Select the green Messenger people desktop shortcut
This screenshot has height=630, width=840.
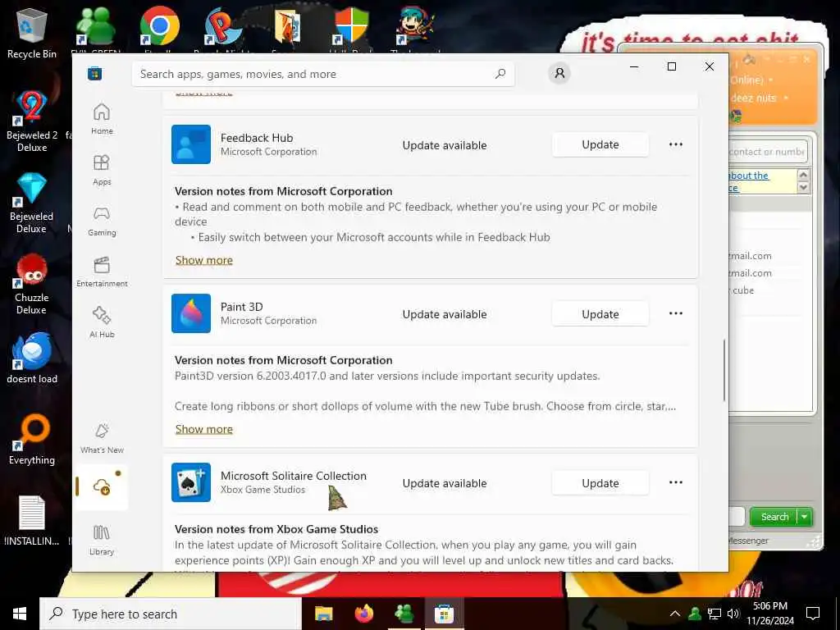[95, 27]
